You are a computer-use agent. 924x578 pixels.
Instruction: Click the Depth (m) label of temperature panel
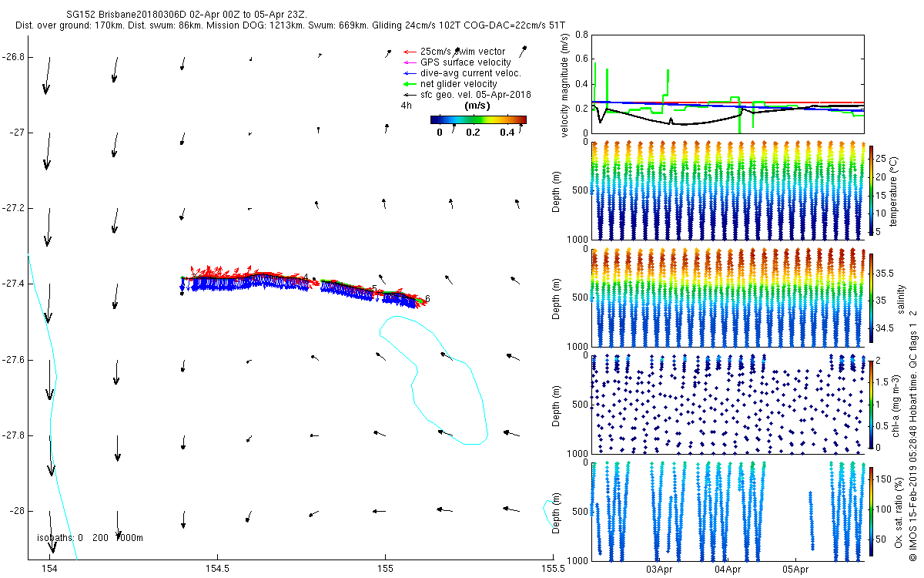557,190
